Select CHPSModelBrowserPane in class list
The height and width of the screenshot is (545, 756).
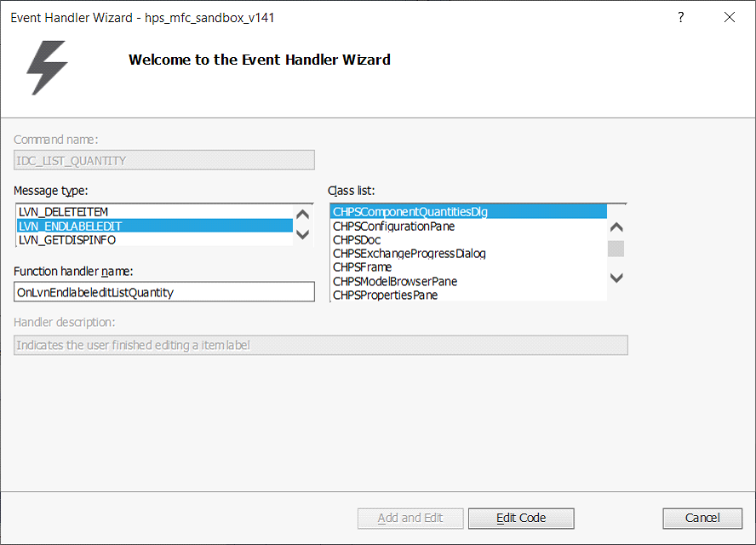pos(468,281)
